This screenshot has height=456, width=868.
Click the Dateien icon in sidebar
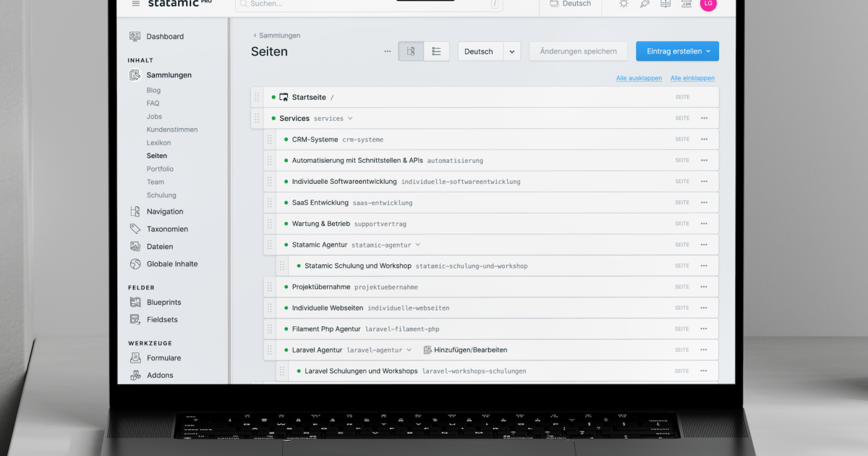click(x=135, y=246)
